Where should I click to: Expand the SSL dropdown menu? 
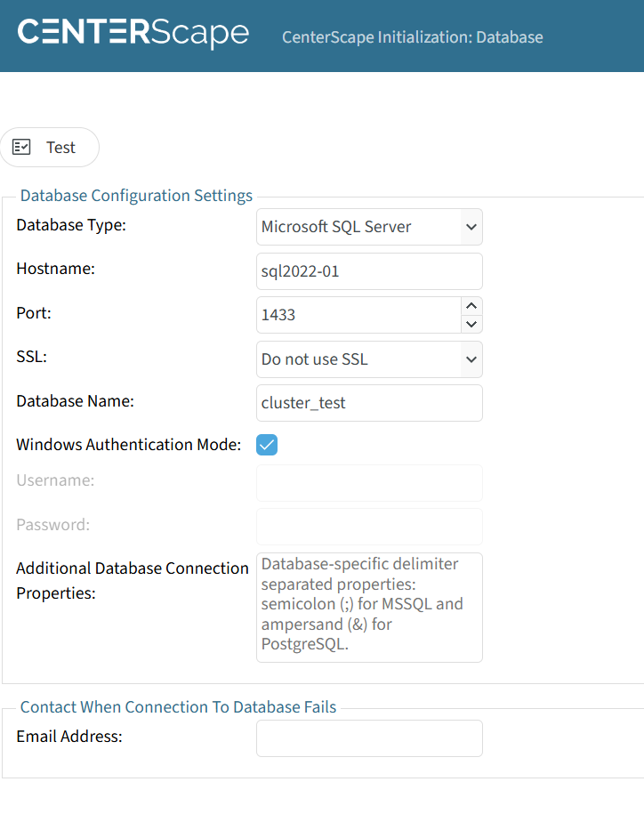point(369,359)
